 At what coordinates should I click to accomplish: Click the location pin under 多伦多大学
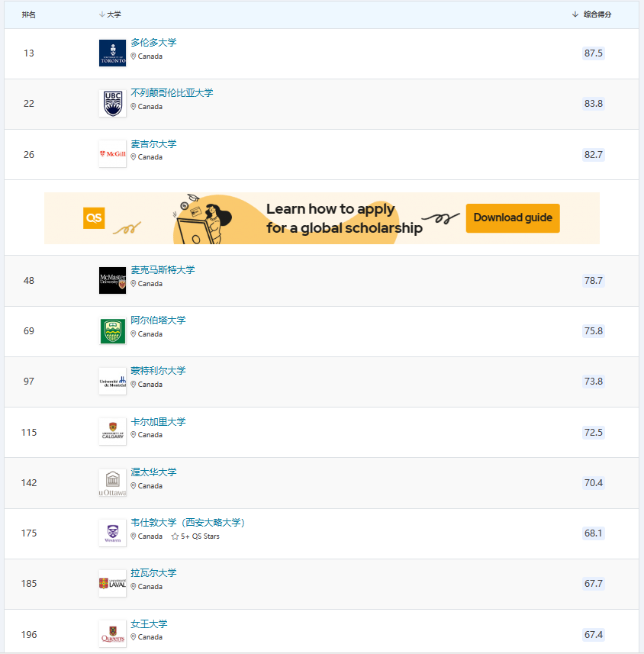tap(134, 56)
